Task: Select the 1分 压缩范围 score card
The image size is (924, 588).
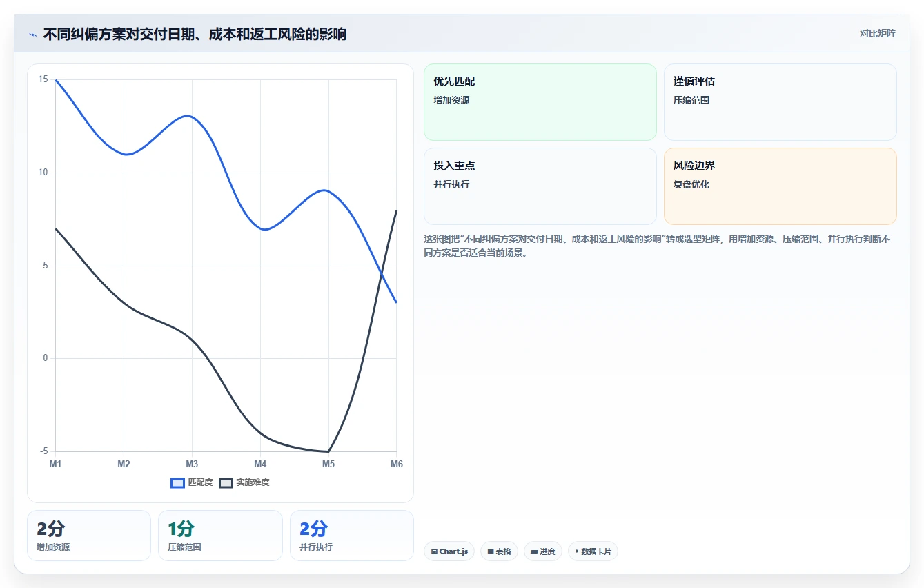Action: tap(220, 536)
